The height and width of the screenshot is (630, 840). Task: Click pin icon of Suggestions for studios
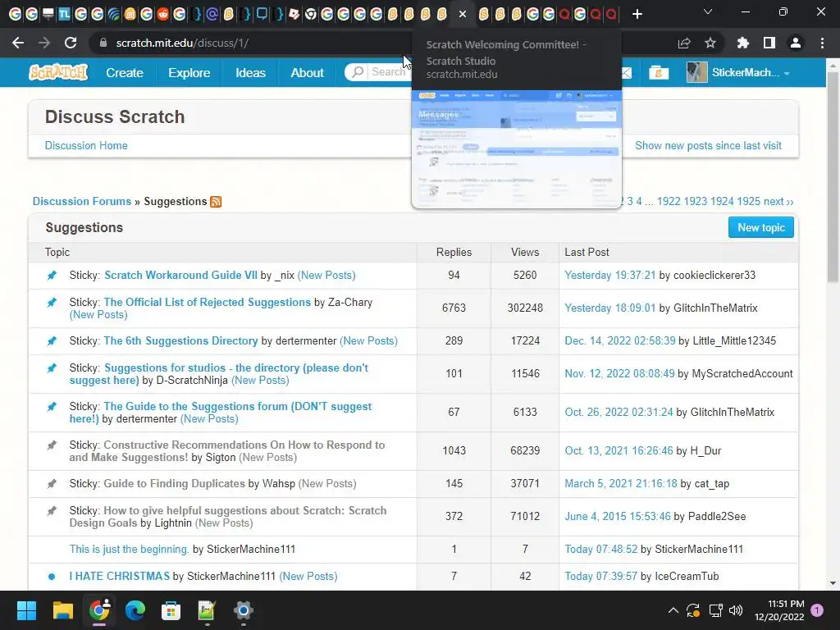[52, 368]
